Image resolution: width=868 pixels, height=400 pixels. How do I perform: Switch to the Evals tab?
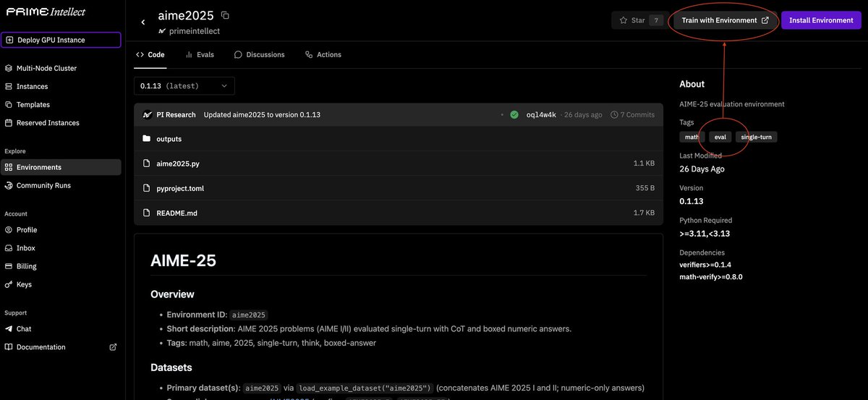tap(200, 55)
